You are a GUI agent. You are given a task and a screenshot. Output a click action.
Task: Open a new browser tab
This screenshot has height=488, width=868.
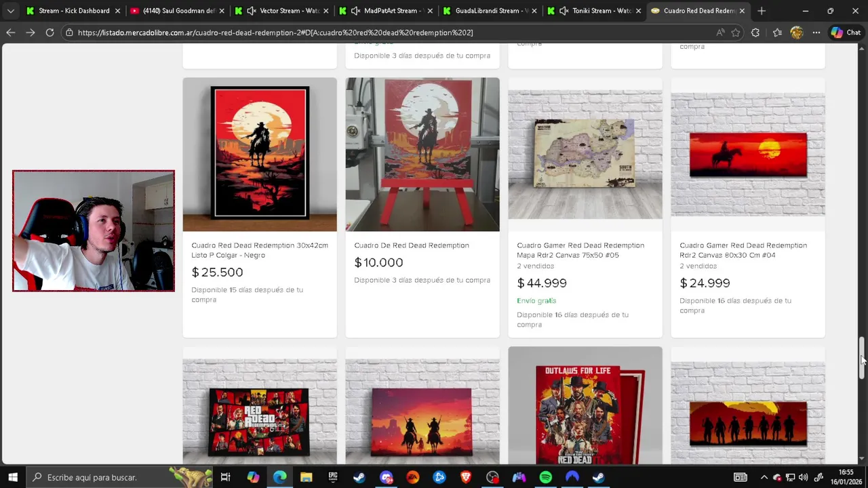[x=762, y=11]
